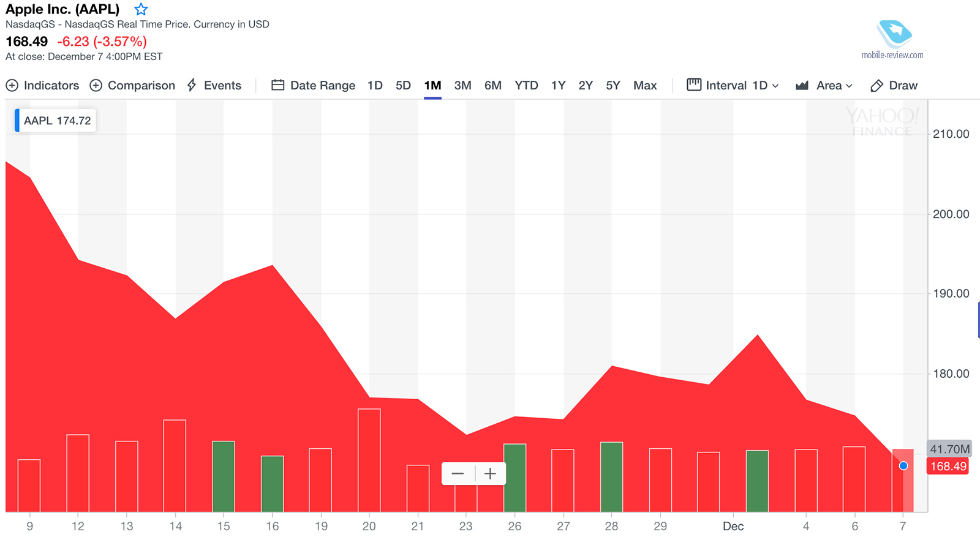Select the YTD range tab
This screenshot has height=545, width=980.
(526, 85)
